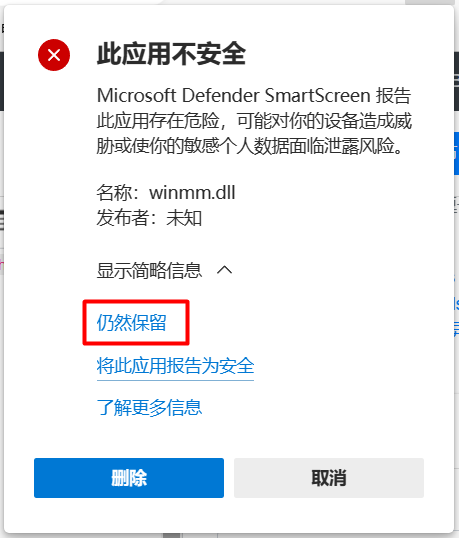Click the blue 删除 button
This screenshot has height=538, width=459.
pyautogui.click(x=129, y=478)
